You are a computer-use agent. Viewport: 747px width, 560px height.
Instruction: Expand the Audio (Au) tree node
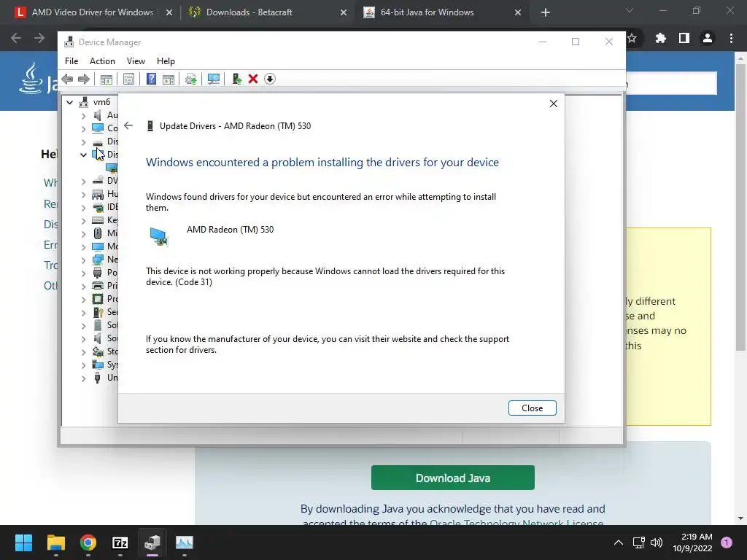click(x=83, y=115)
